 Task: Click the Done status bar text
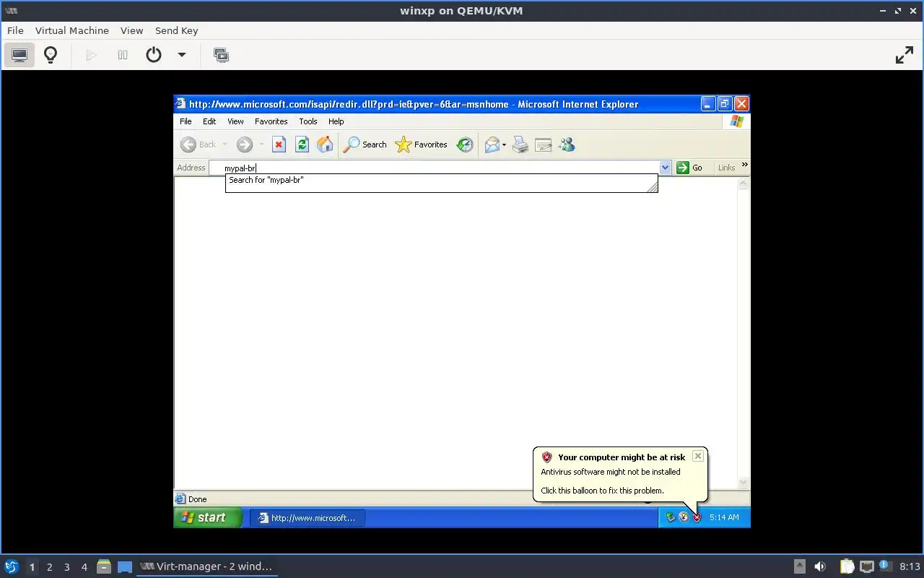pos(197,499)
